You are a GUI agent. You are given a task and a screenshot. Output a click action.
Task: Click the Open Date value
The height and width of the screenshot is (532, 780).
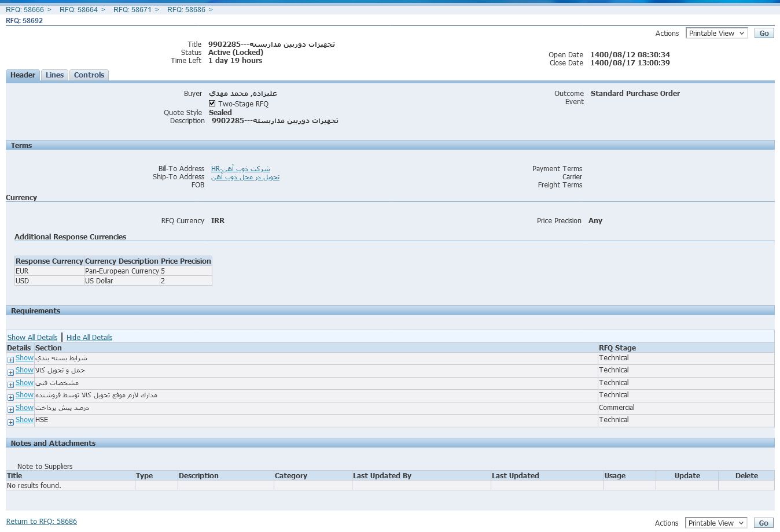[x=630, y=55]
